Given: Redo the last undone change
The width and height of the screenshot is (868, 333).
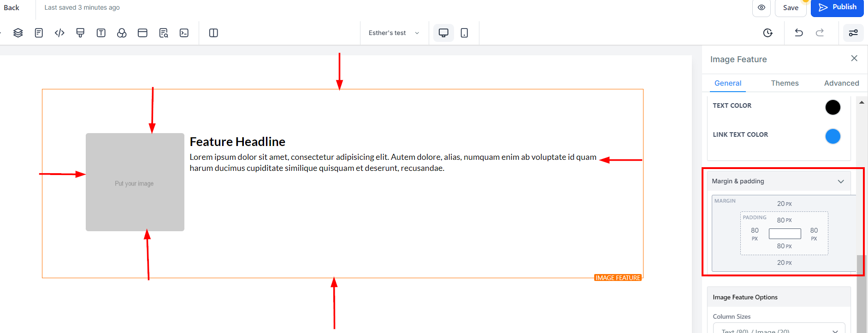Looking at the screenshot, I should [820, 33].
